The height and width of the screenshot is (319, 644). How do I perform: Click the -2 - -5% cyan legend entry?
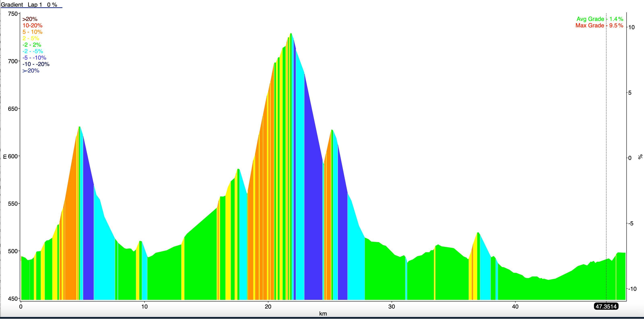[33, 51]
